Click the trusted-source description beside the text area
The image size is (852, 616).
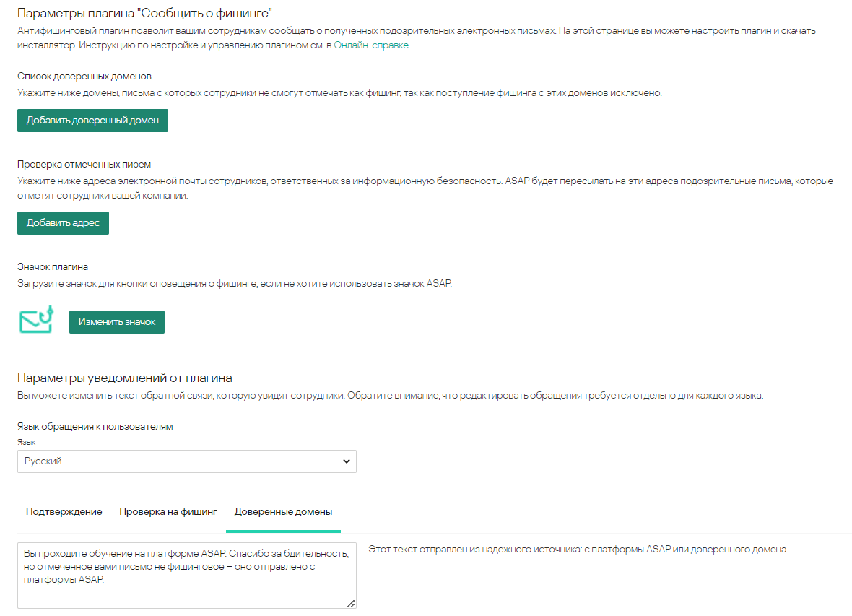click(x=578, y=550)
